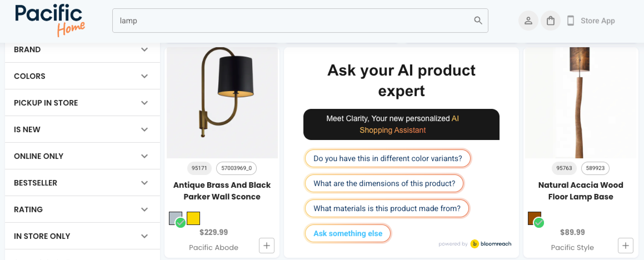Select the yellow color swatch

coord(193,218)
